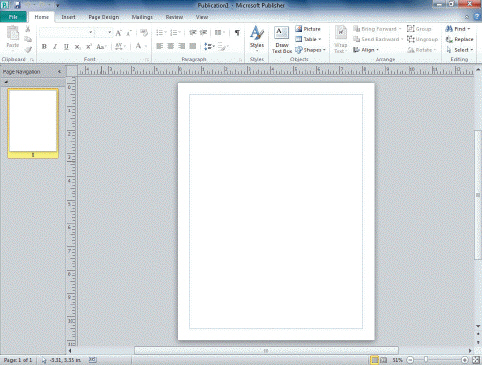Click the Line Spacing icon
The width and height of the screenshot is (482, 365).
[x=209, y=46]
